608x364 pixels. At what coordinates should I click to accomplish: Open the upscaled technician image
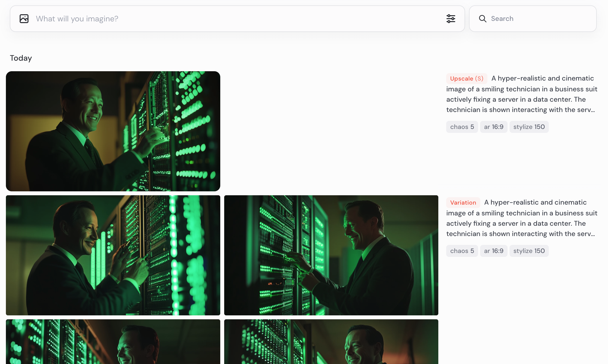point(113,131)
